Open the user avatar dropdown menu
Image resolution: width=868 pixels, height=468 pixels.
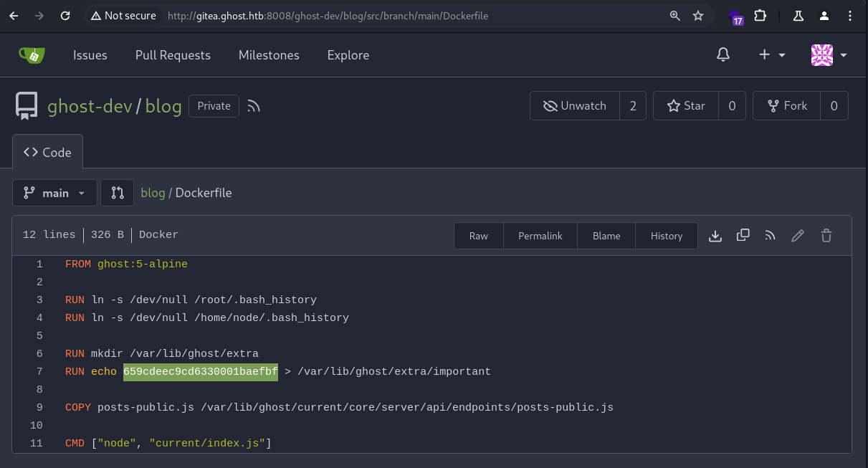click(829, 55)
